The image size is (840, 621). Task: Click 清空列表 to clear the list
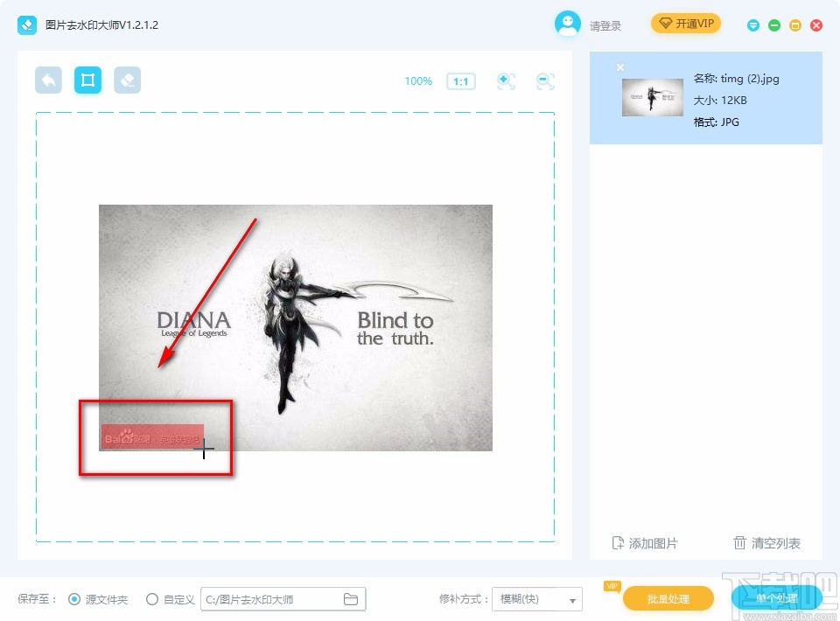click(766, 543)
